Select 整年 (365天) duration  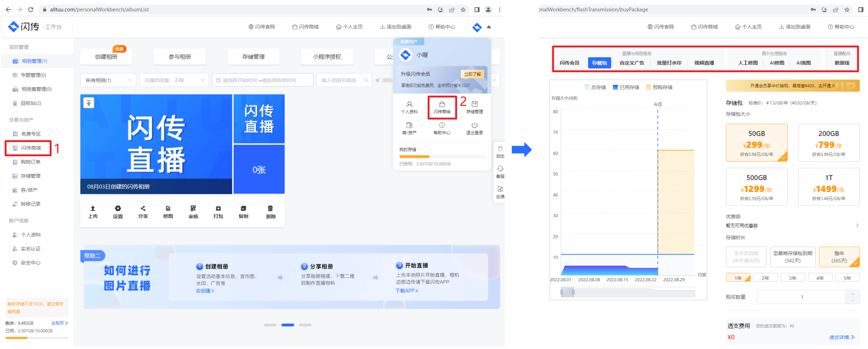(x=839, y=257)
